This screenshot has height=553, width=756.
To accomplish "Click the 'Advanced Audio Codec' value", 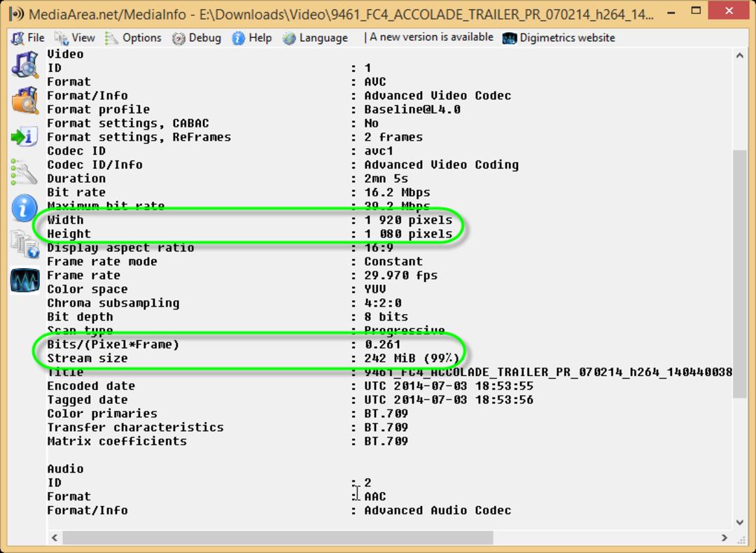I will [x=437, y=510].
